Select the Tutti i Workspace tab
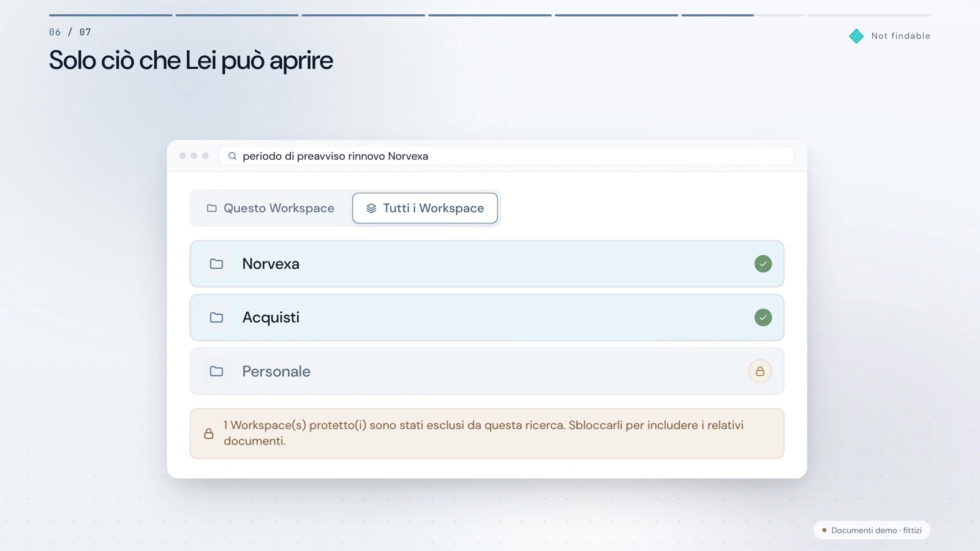 (425, 208)
